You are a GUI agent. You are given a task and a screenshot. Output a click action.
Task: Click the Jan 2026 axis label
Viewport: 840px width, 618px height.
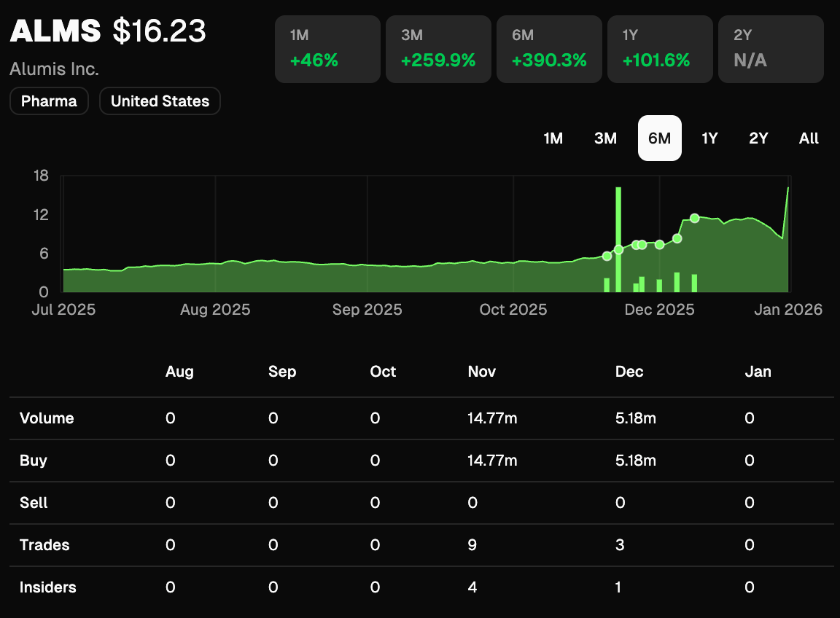tap(788, 309)
